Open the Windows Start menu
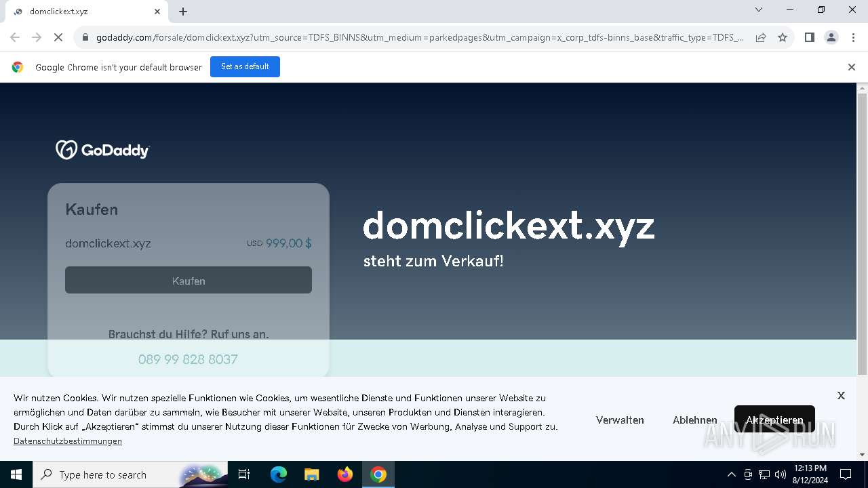This screenshot has height=488, width=868. click(x=16, y=474)
